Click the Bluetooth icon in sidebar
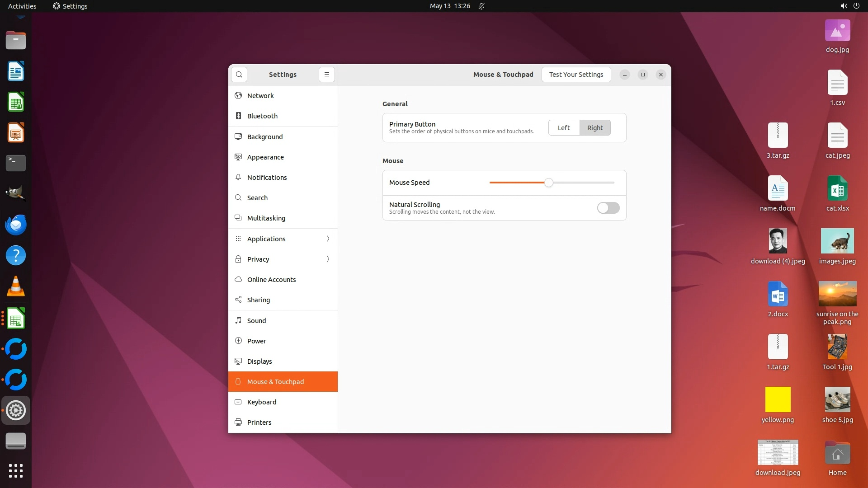868x488 pixels. (x=238, y=116)
